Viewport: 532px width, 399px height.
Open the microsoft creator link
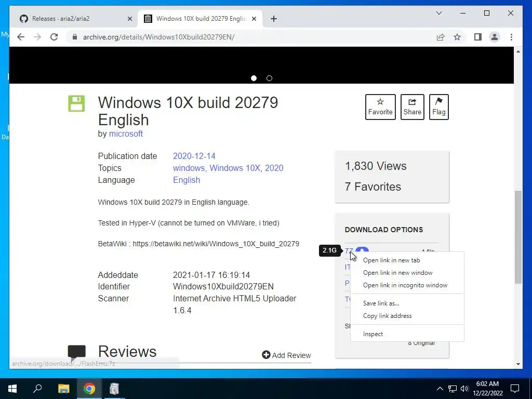click(126, 134)
